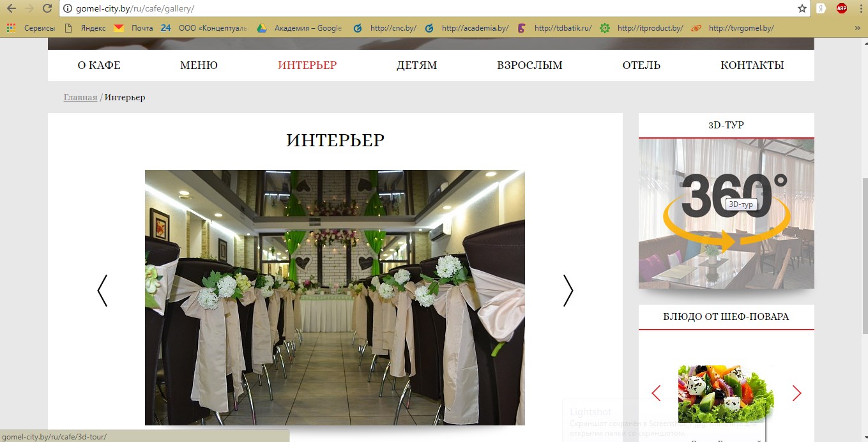
Task: Navigate to ВЗРОСЛЫМ page
Action: [529, 65]
